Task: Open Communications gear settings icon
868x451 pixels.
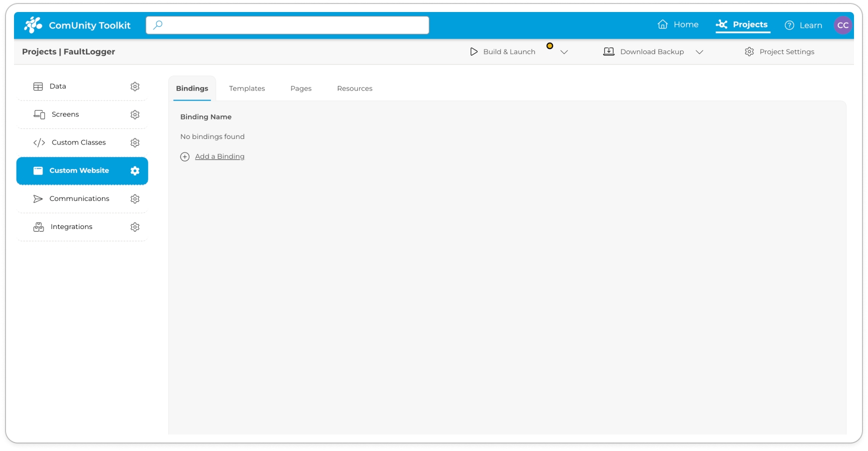Action: click(135, 199)
